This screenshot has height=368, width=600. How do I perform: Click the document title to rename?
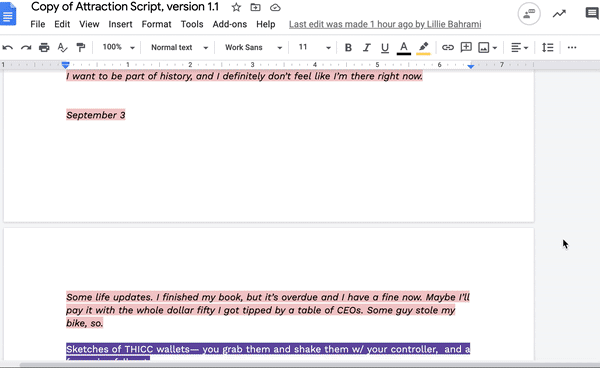125,7
